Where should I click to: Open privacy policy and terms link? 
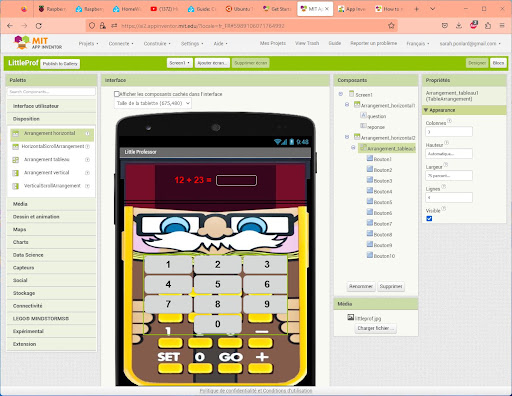pos(256,391)
